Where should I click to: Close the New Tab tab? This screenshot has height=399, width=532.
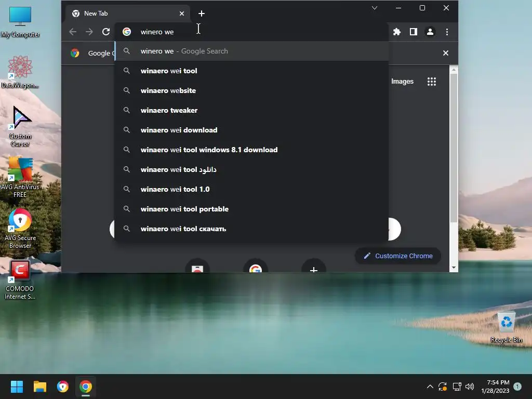[182, 14]
